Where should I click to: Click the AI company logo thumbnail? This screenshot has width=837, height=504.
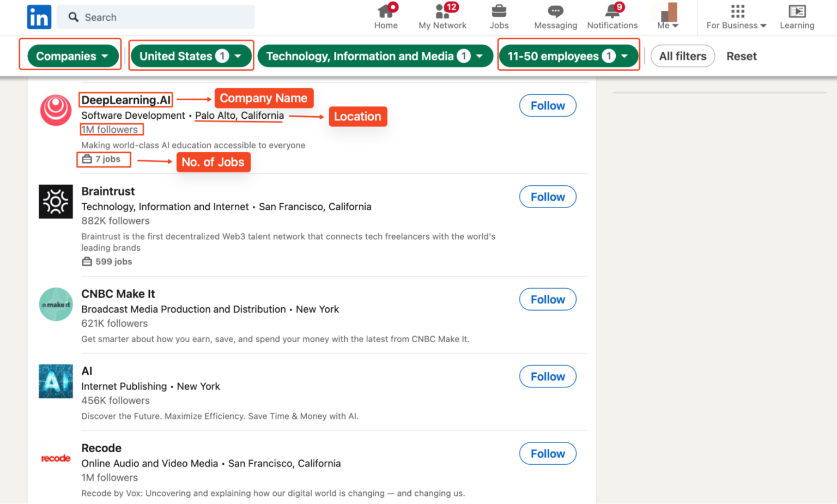point(56,381)
